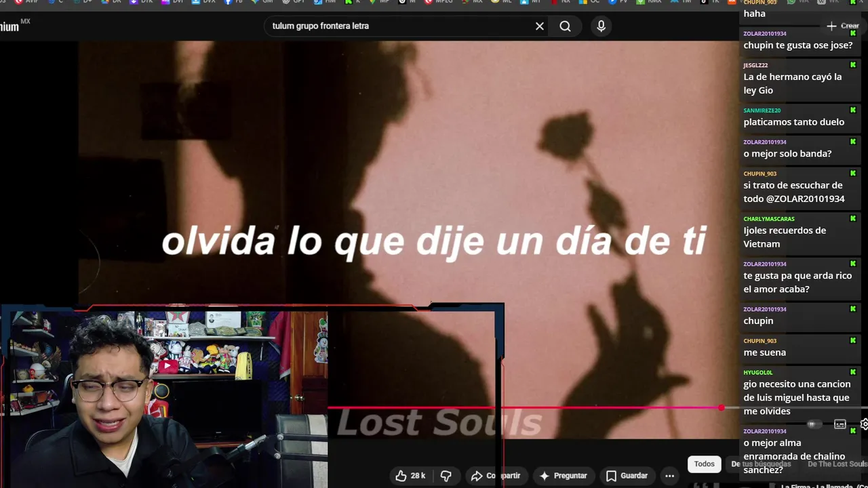Click username JESGLZ22 in chat
Image resolution: width=868 pixels, height=488 pixels.
(755, 65)
